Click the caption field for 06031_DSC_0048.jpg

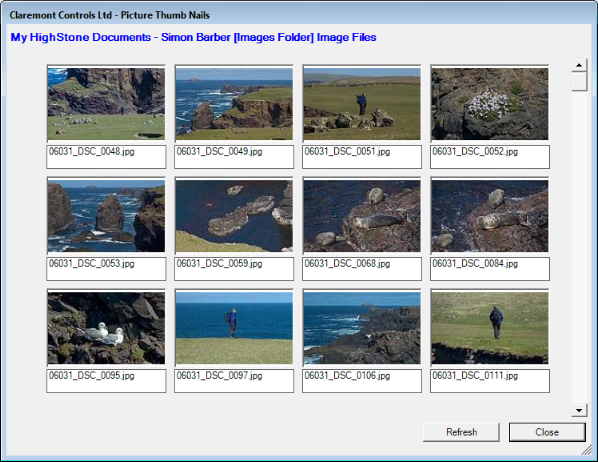[106, 157]
